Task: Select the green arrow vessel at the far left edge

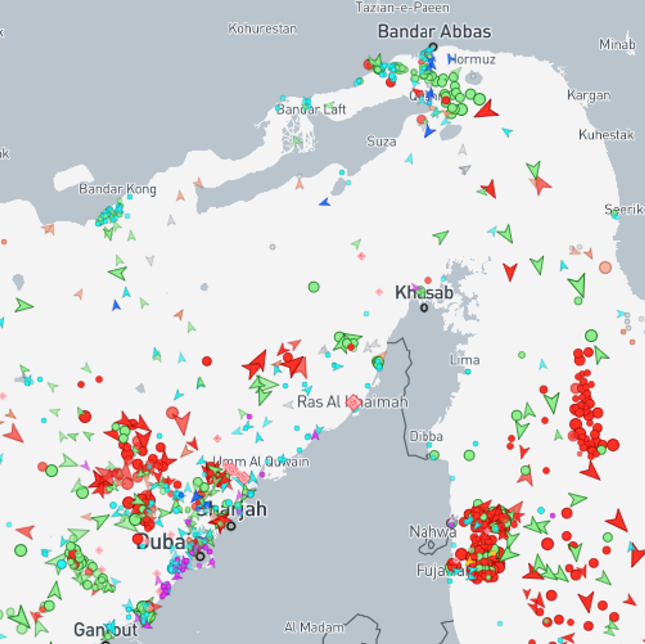Action: pyautogui.click(x=23, y=306)
